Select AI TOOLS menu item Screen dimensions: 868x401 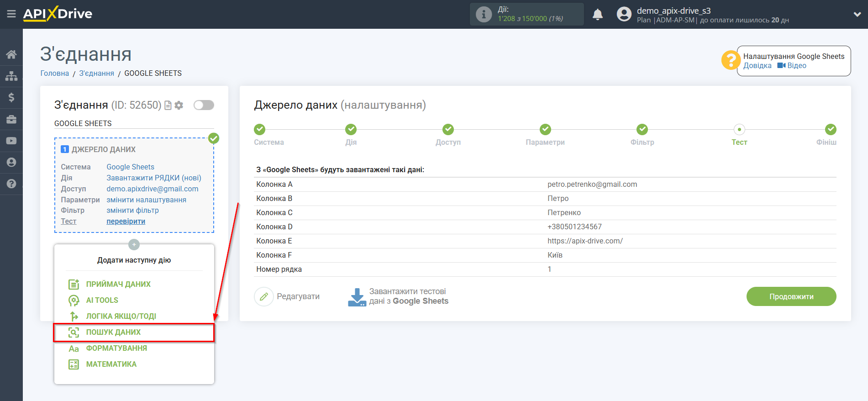[x=102, y=300]
